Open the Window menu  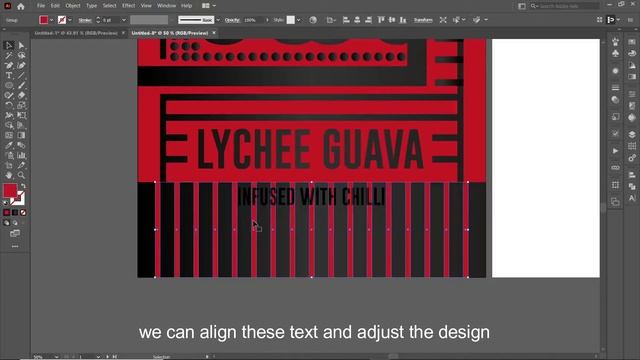(x=167, y=6)
